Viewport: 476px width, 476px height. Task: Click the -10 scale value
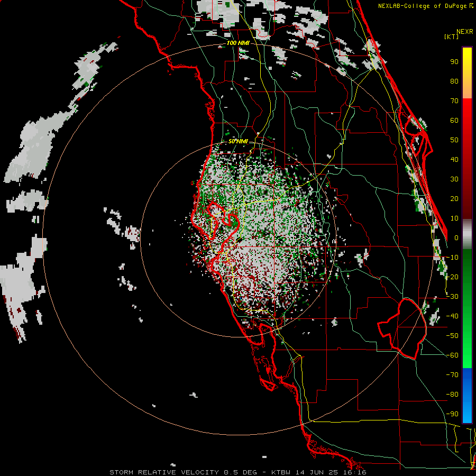pyautogui.click(x=452, y=258)
